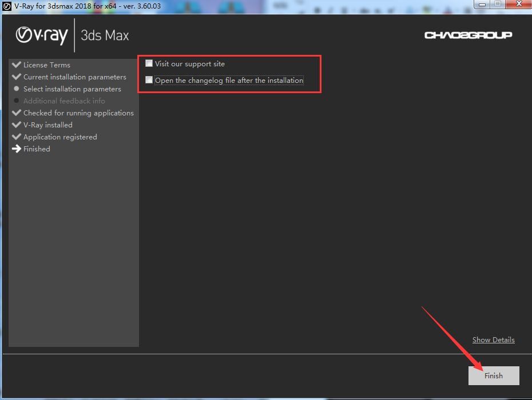
Task: Select the Select installation parameters step
Action: [x=72, y=89]
